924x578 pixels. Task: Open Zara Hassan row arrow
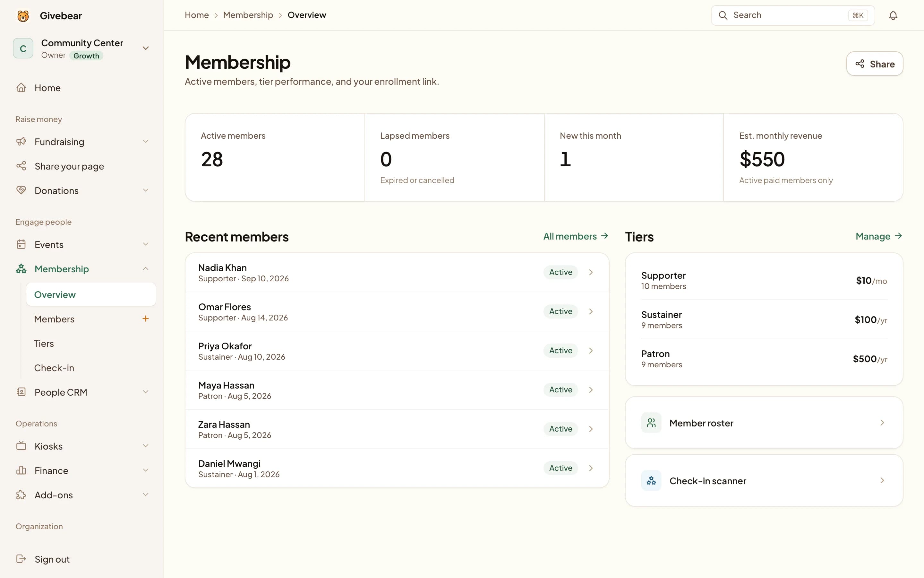pos(591,429)
